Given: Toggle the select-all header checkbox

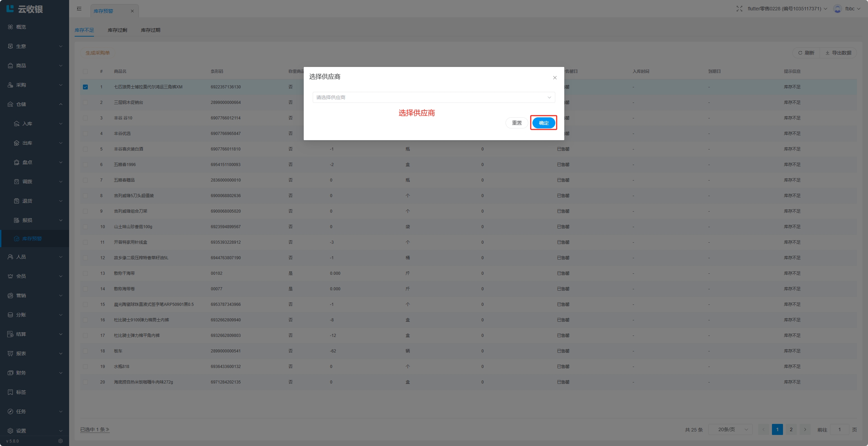Looking at the screenshot, I should point(85,71).
